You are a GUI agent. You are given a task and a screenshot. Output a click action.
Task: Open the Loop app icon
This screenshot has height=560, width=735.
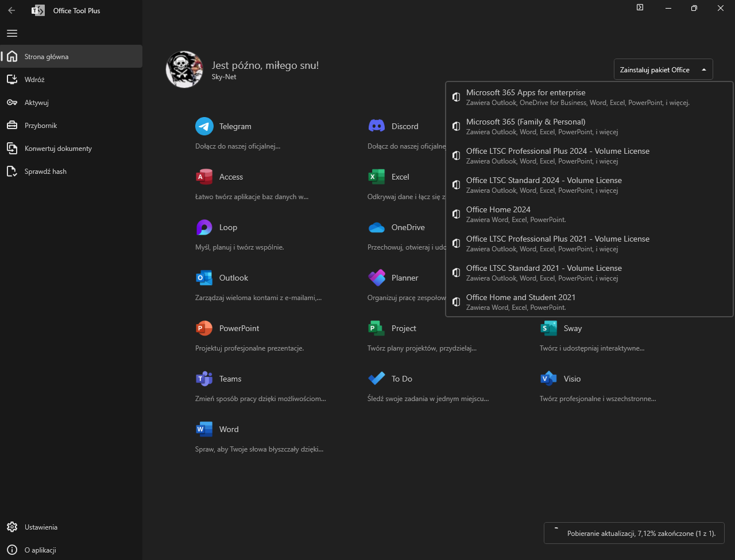(204, 227)
